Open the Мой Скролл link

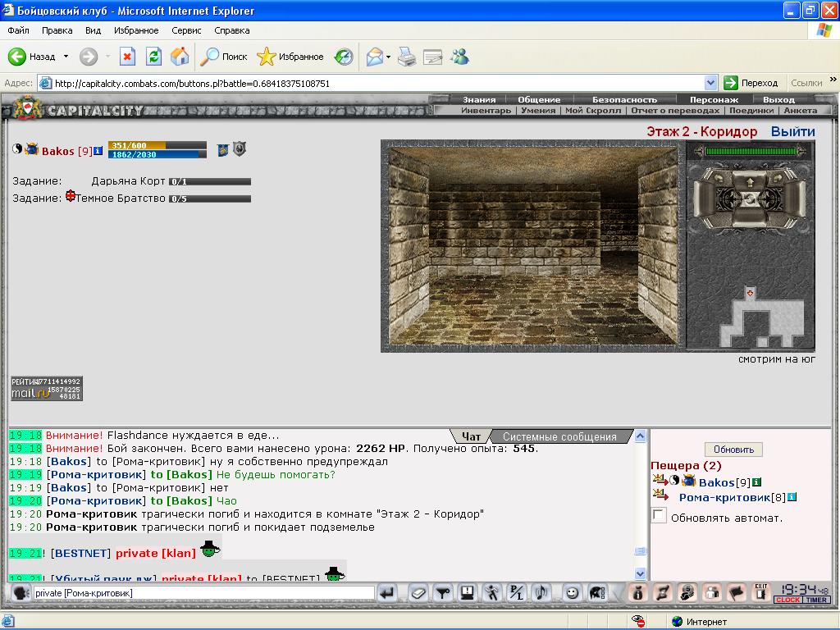point(592,111)
